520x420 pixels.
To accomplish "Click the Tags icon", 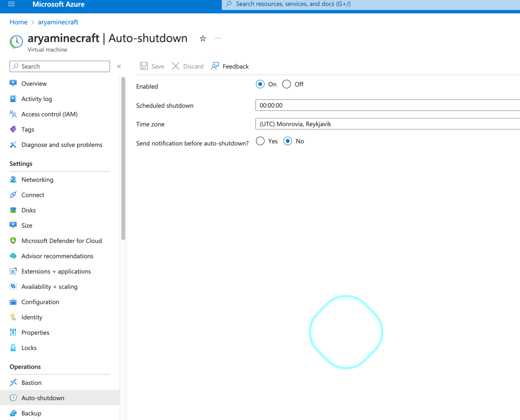I will click(13, 129).
